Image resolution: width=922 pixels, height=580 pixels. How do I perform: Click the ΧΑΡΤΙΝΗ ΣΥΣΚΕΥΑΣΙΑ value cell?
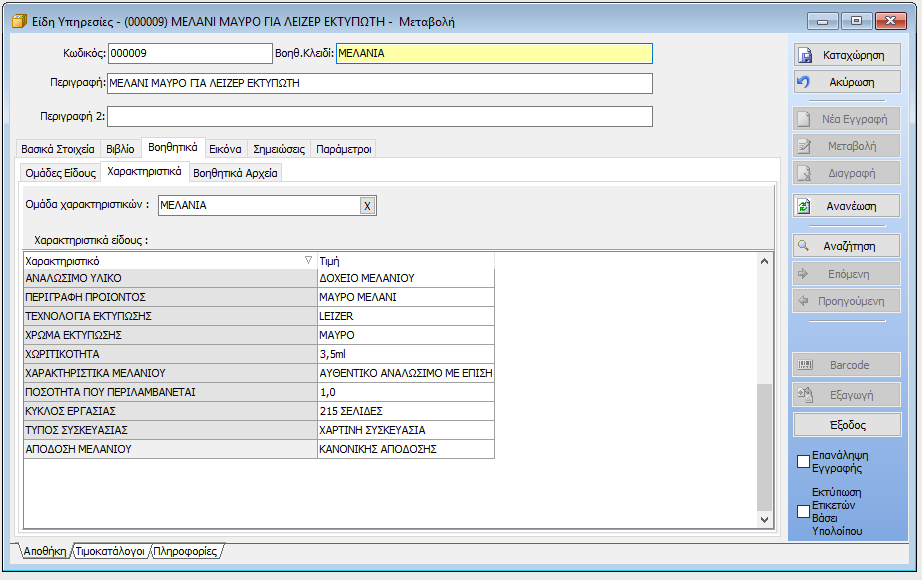pyautogui.click(x=406, y=430)
